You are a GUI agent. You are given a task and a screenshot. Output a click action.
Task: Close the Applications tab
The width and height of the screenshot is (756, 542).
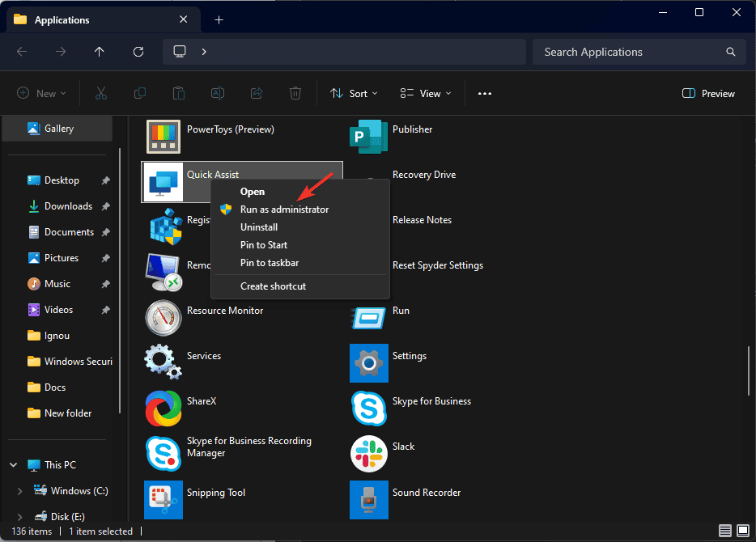coord(183,19)
